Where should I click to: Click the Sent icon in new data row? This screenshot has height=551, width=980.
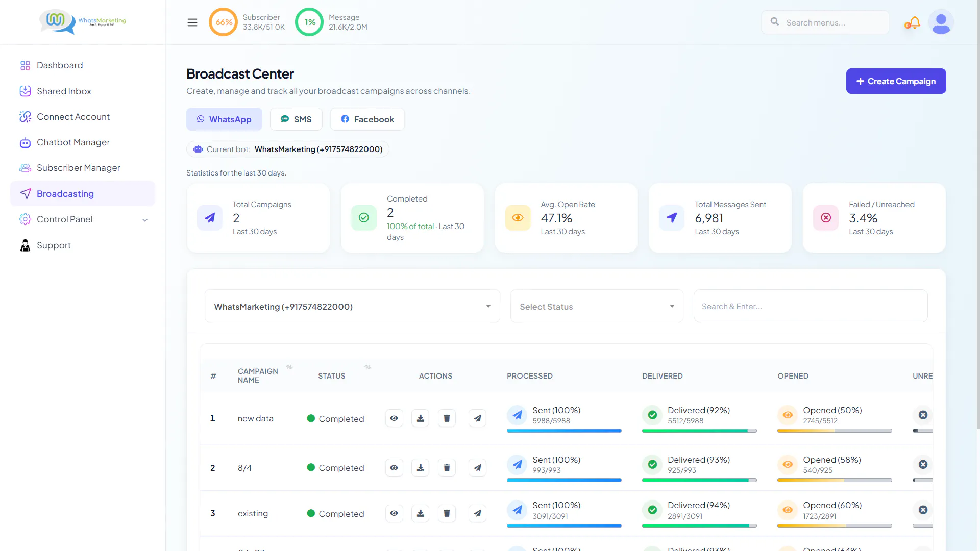point(517,415)
